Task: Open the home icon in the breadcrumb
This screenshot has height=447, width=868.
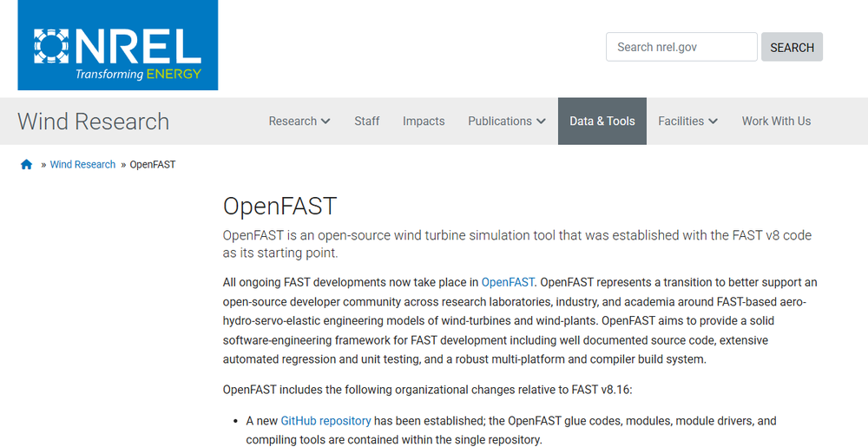Action: [27, 164]
